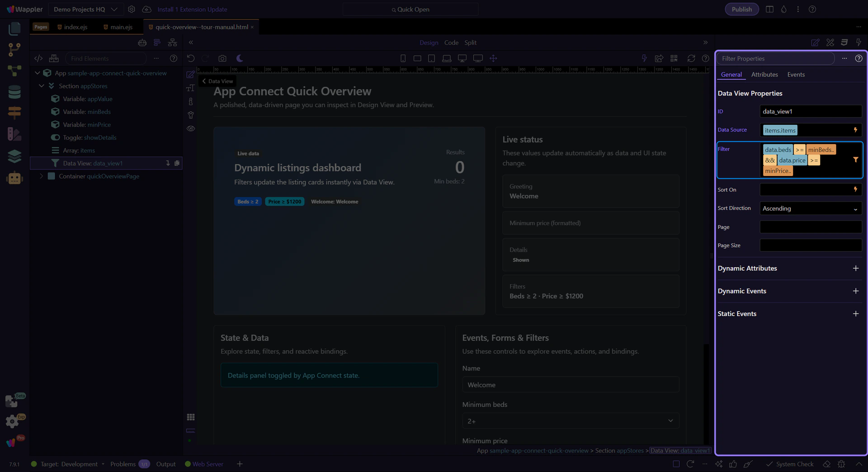The width and height of the screenshot is (868, 472).
Task: Switch to the Attributes tab
Action: 764,75
